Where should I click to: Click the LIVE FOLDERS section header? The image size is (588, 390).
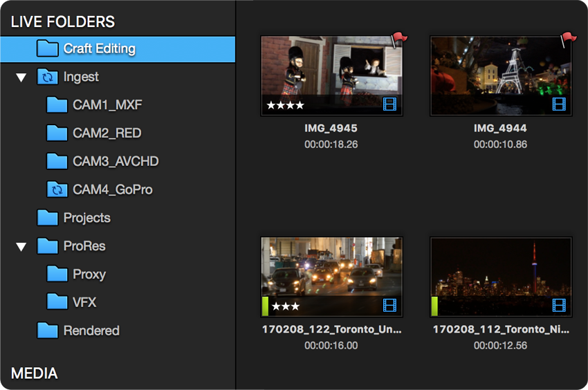pyautogui.click(x=63, y=21)
